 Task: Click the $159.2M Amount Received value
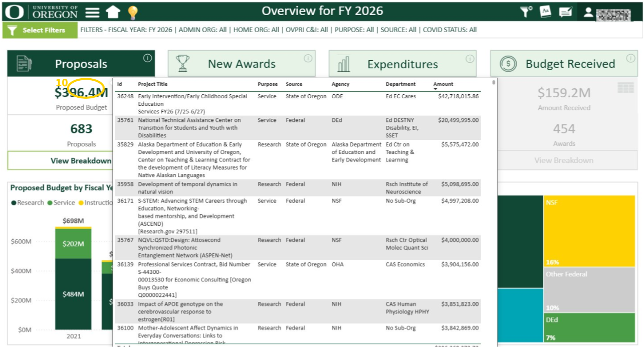[564, 93]
